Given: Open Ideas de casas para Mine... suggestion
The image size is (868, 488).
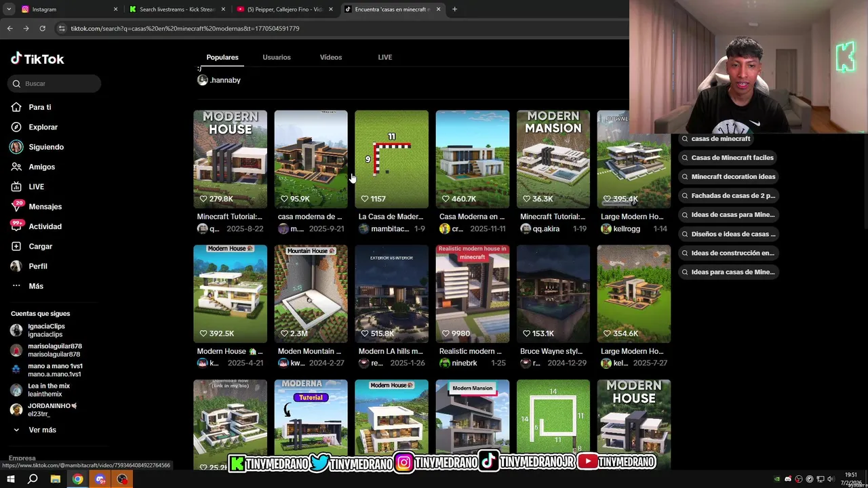Looking at the screenshot, I should coord(728,215).
